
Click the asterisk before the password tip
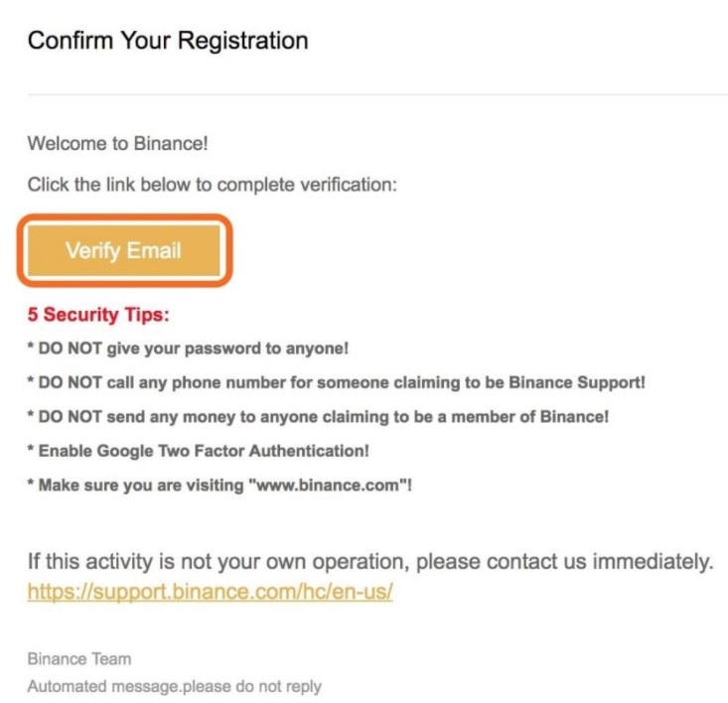pos(31,347)
